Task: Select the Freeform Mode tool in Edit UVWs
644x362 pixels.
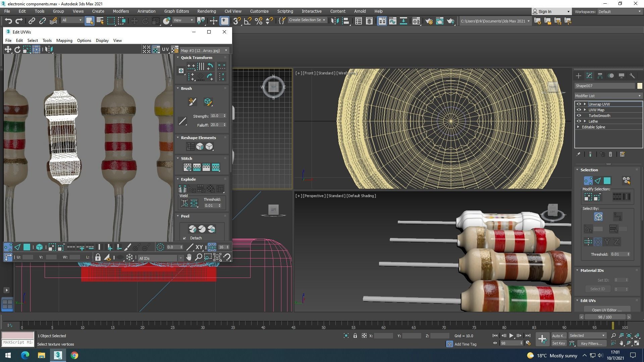Action: (x=36, y=50)
